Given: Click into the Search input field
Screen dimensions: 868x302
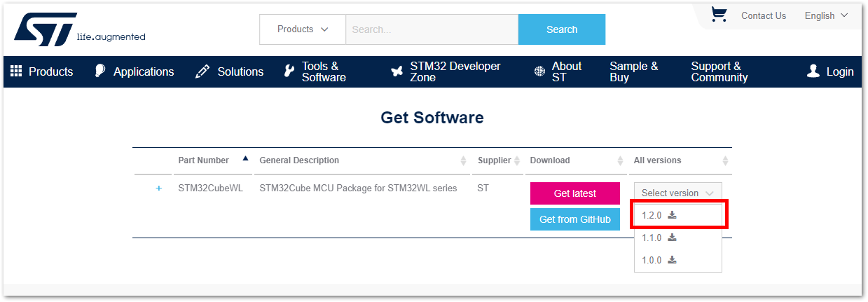Looking at the screenshot, I should (x=432, y=29).
